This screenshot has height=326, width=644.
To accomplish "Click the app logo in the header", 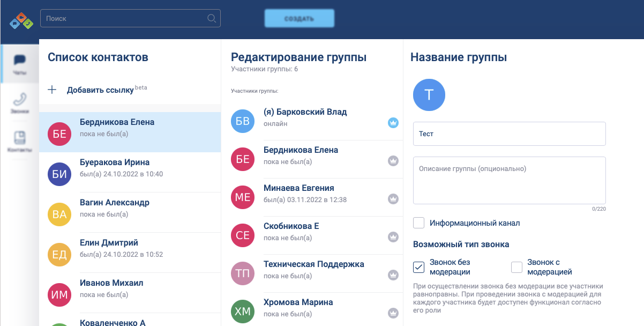I will click(x=21, y=20).
